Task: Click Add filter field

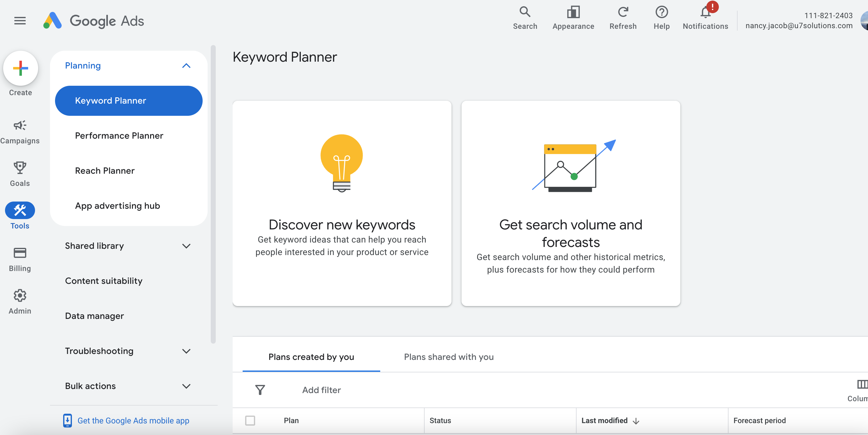Action: [x=321, y=390]
